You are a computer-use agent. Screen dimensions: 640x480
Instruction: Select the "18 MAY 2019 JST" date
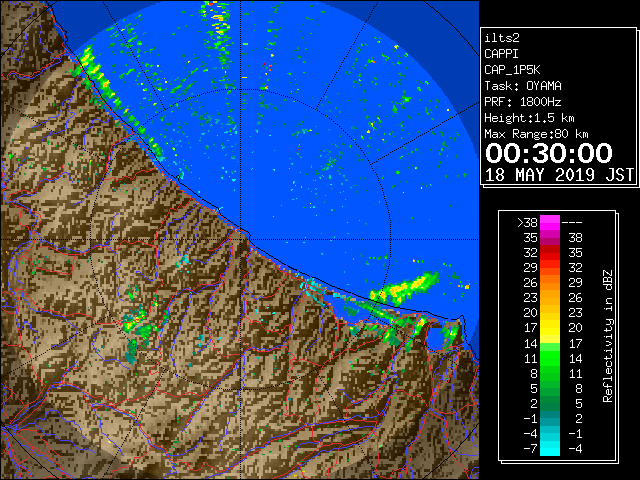coord(559,175)
